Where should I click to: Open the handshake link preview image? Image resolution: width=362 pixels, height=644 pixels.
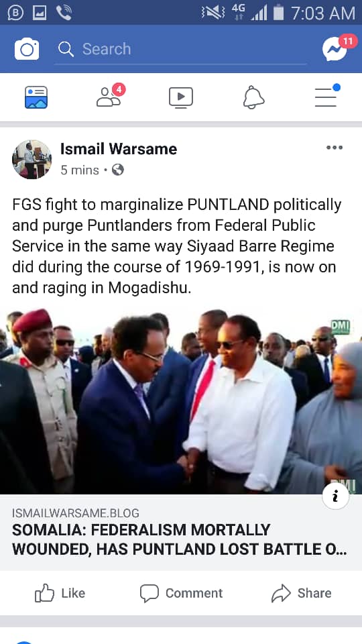click(181, 401)
